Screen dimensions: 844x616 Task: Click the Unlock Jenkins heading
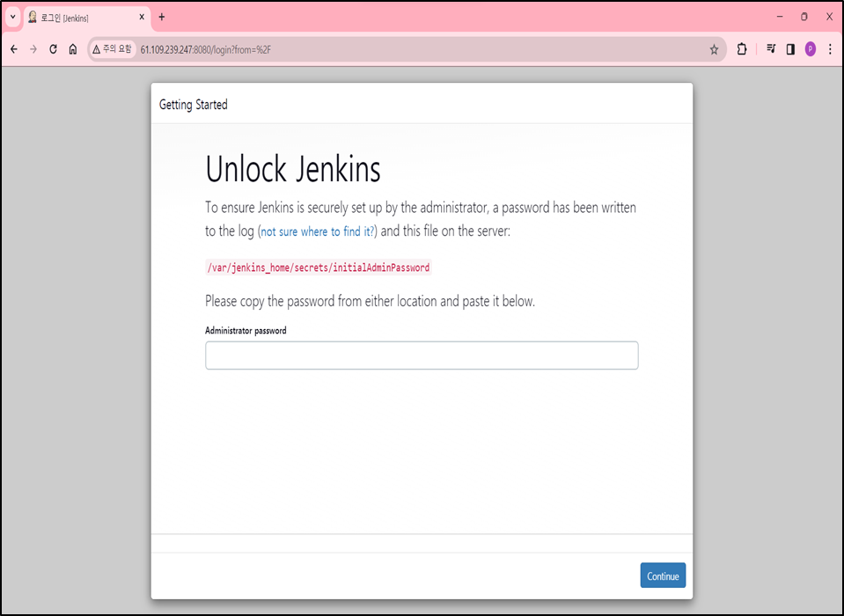pyautogui.click(x=293, y=169)
